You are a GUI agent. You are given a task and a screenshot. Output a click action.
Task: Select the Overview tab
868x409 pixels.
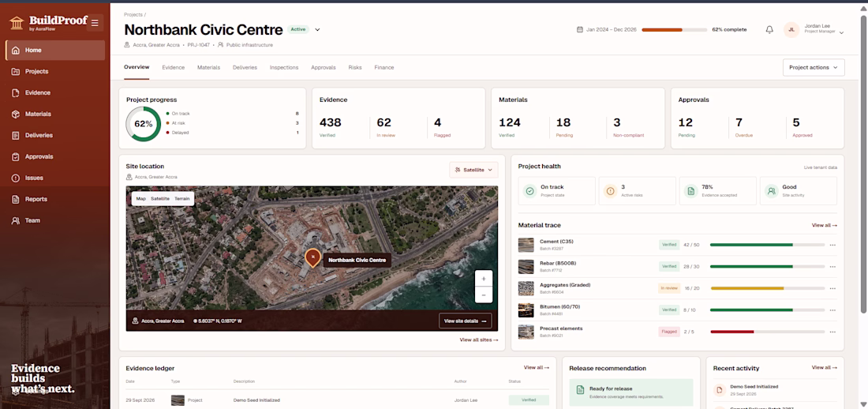(x=137, y=68)
